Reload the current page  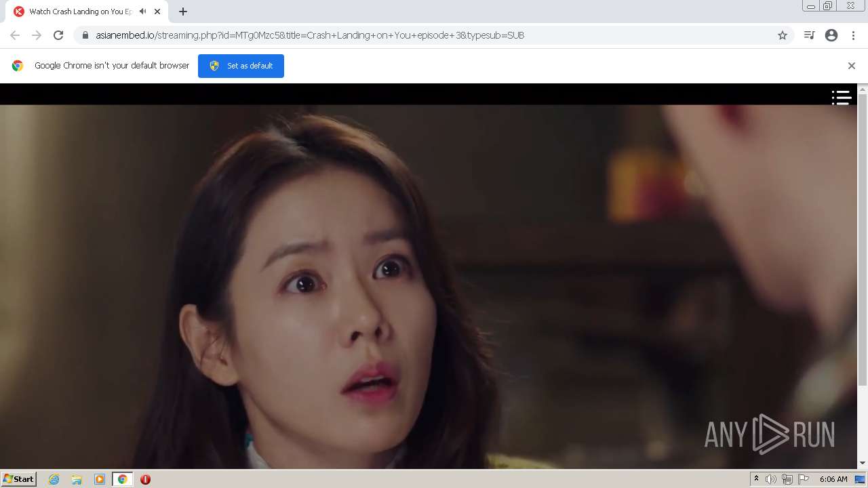(58, 35)
